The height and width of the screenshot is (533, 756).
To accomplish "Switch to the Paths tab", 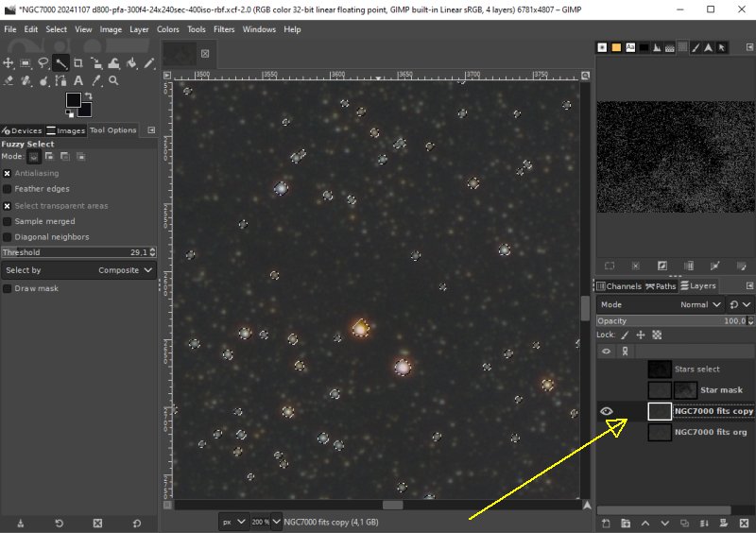I will [661, 286].
